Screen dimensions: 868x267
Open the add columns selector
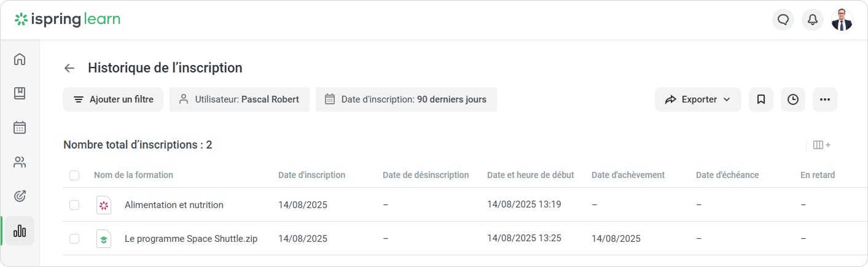tap(821, 145)
